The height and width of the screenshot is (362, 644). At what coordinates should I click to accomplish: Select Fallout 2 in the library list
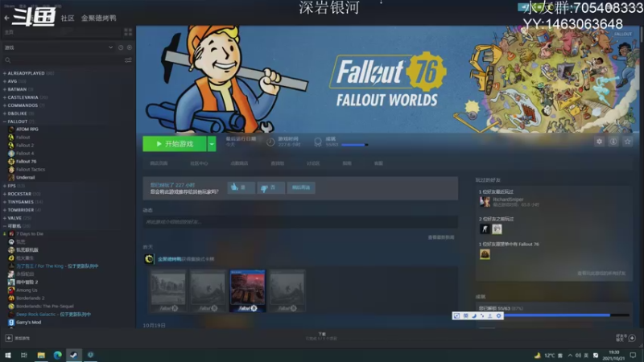coord(25,146)
